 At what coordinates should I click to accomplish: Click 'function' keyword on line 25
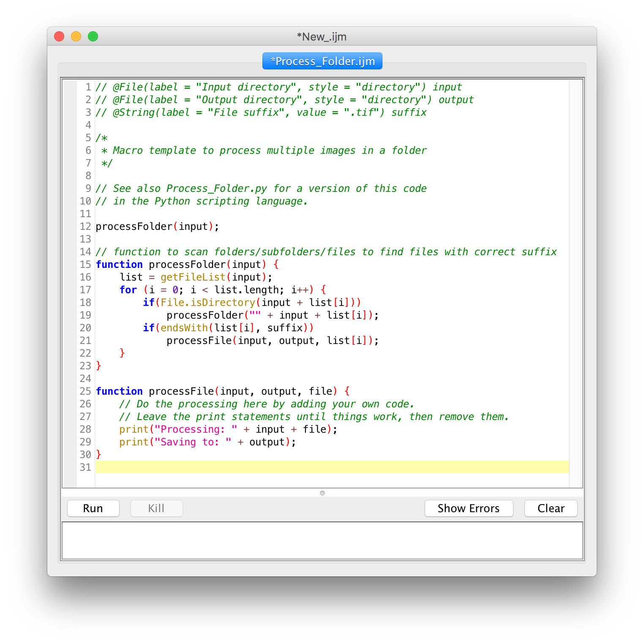point(120,391)
